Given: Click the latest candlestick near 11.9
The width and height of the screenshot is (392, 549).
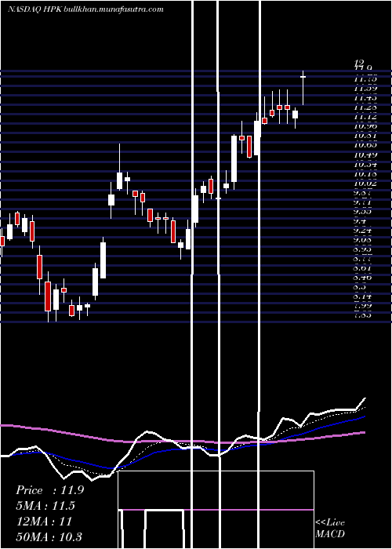Looking at the screenshot, I should (303, 88).
